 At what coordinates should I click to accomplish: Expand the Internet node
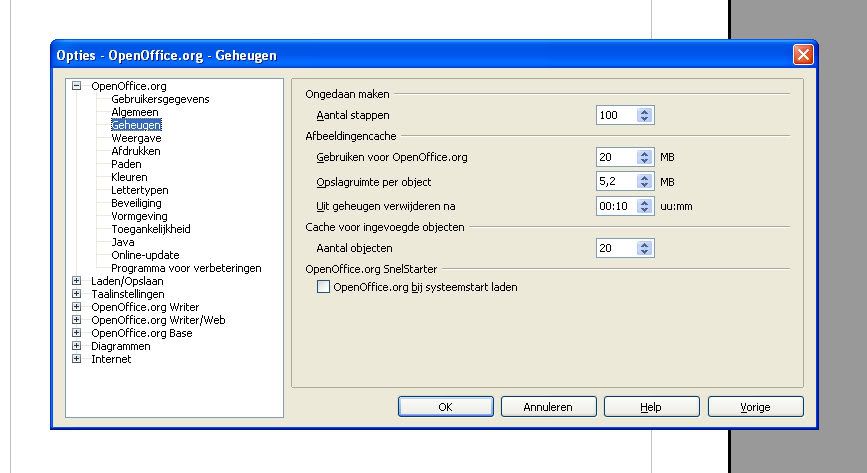tap(76, 359)
